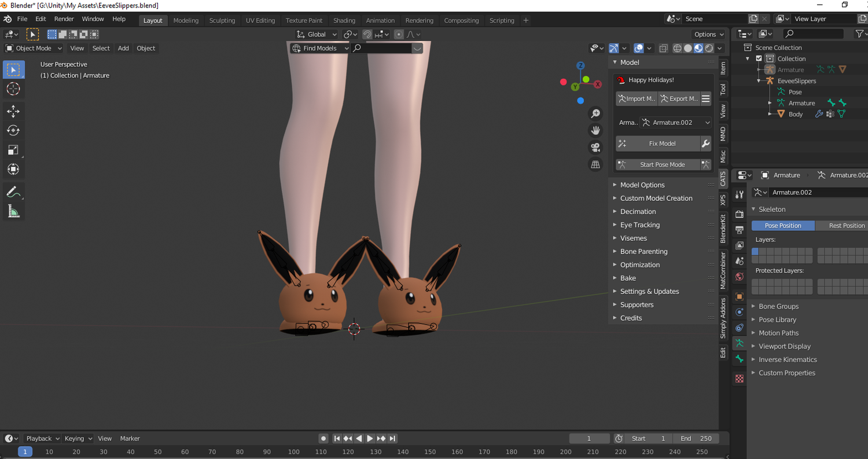
Task: Expand the Bone Groups section
Action: pyautogui.click(x=778, y=306)
